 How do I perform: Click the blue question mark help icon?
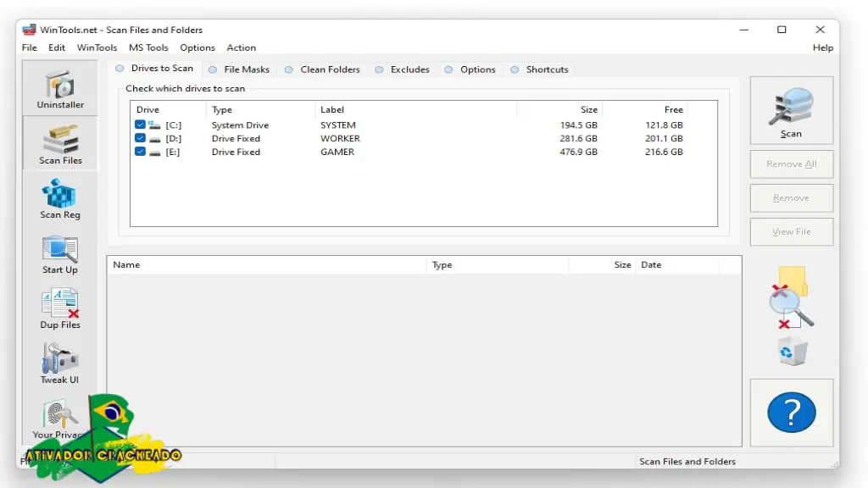791,413
